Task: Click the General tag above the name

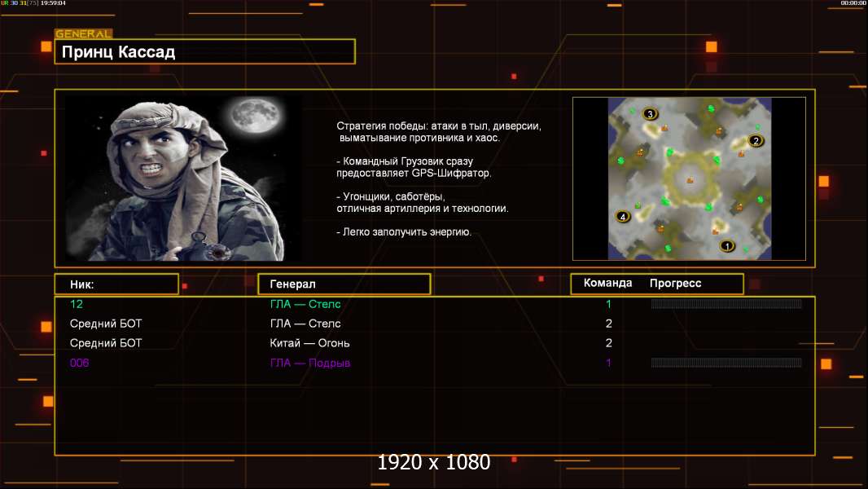Action: [83, 34]
